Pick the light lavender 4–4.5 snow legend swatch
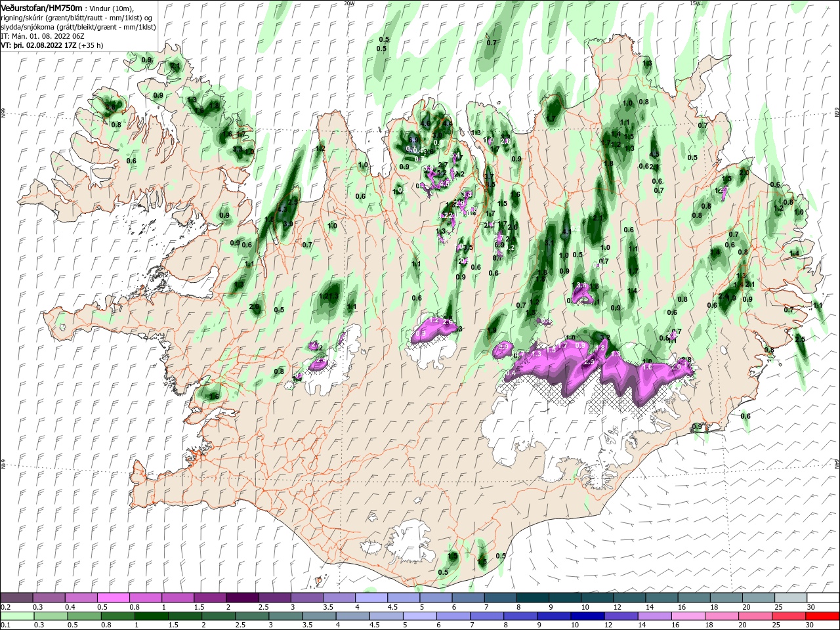 [x=371, y=598]
